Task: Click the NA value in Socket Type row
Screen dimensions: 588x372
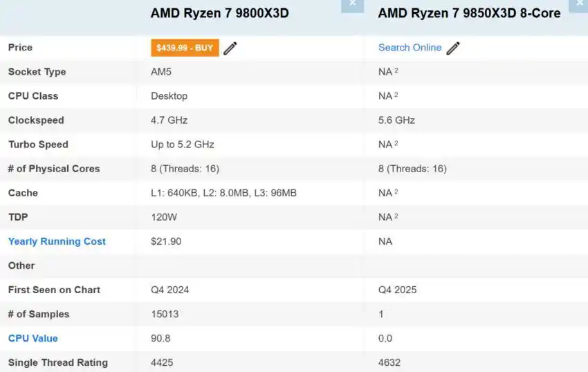Action: click(388, 72)
